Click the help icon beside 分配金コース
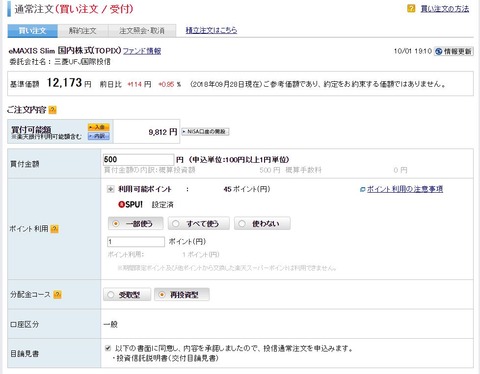Screen dimensions: 480x374 point(57,295)
